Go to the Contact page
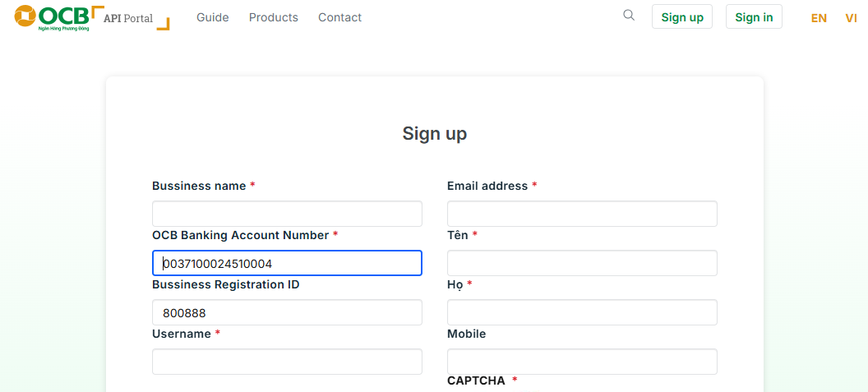This screenshot has width=868, height=392. pyautogui.click(x=339, y=17)
